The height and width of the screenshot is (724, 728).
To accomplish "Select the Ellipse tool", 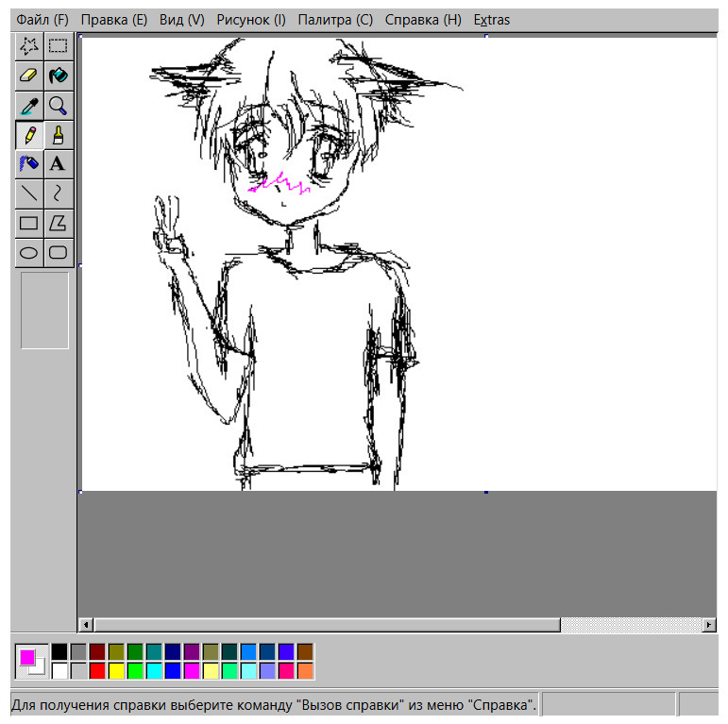I will click(29, 253).
